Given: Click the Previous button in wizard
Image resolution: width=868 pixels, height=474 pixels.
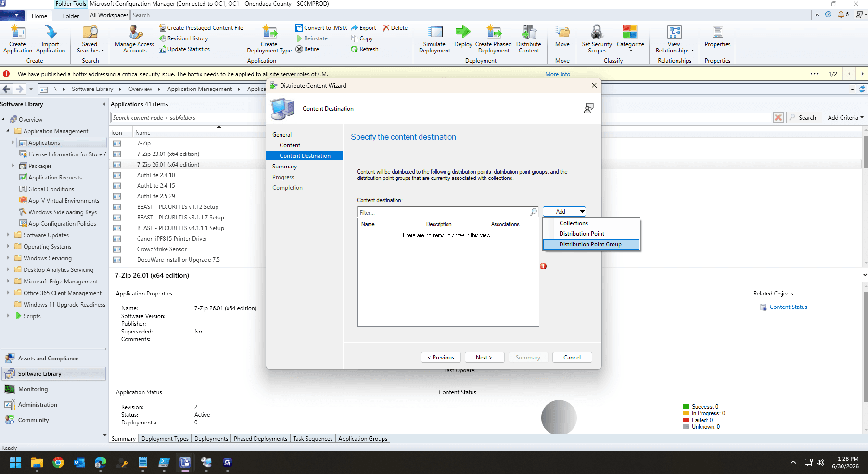Looking at the screenshot, I should pos(441,358).
